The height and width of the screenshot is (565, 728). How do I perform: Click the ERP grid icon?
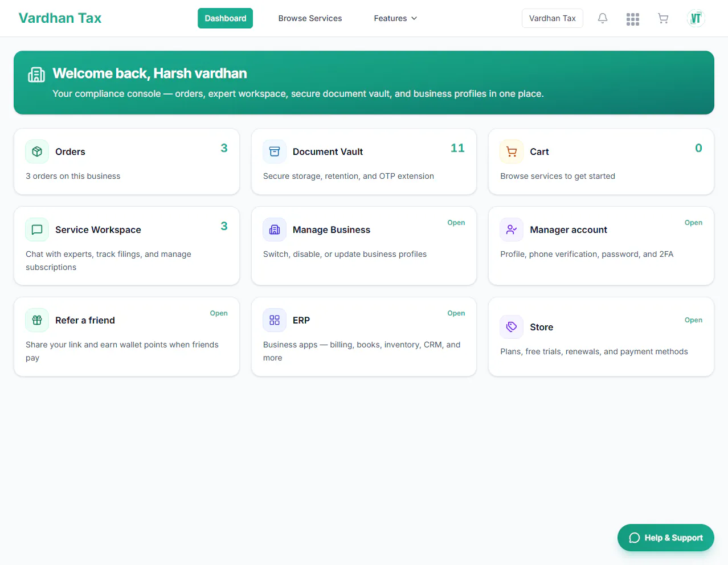tap(275, 320)
